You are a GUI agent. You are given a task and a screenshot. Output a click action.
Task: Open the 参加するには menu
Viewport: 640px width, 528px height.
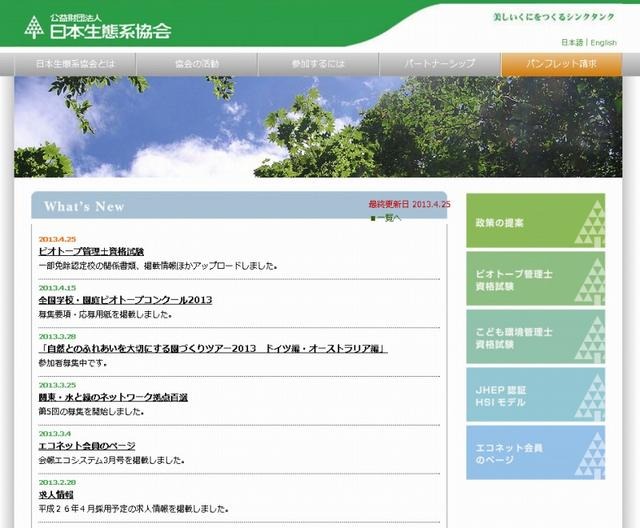point(318,64)
